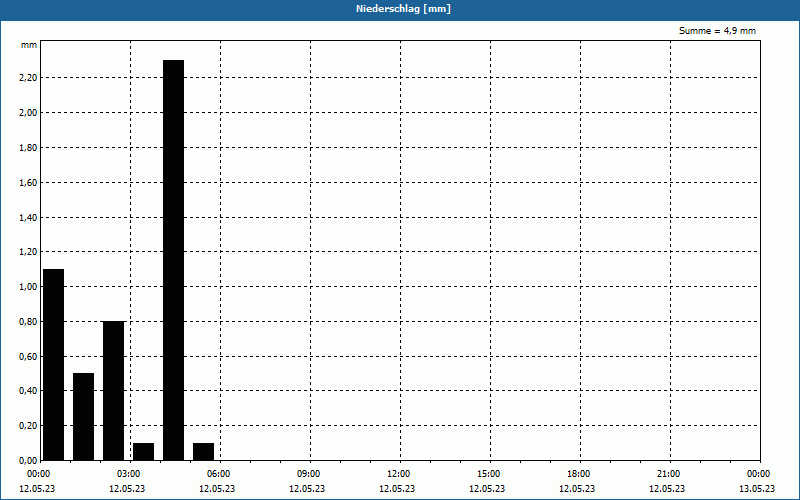
Task: Click the 1,00 y-axis label
Action: 29,287
